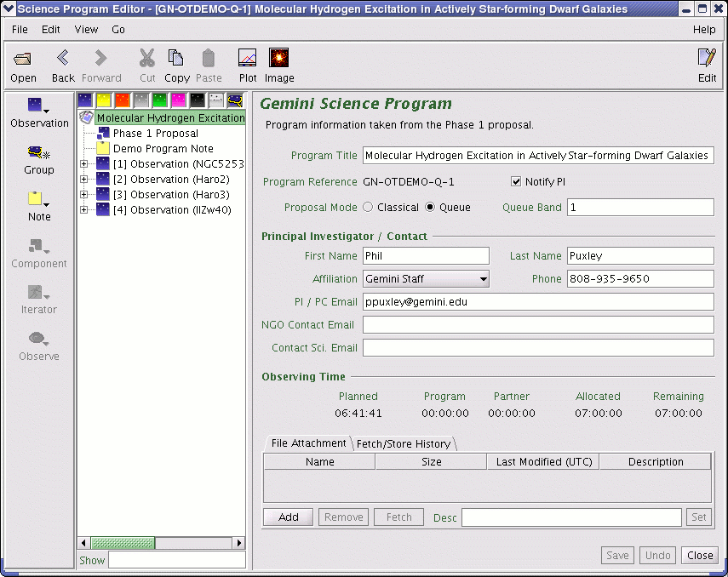The image size is (728, 577).
Task: Click the Paste clipboard icon
Action: point(208,58)
